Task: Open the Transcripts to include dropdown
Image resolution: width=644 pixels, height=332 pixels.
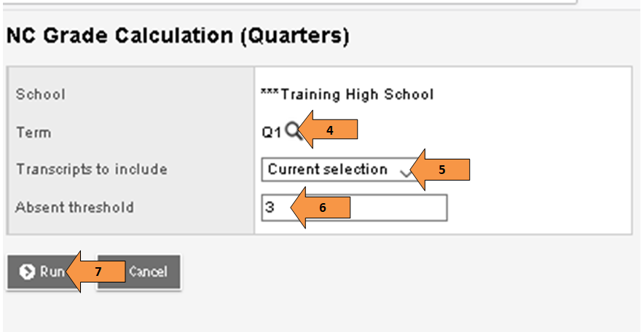Action: click(x=341, y=170)
